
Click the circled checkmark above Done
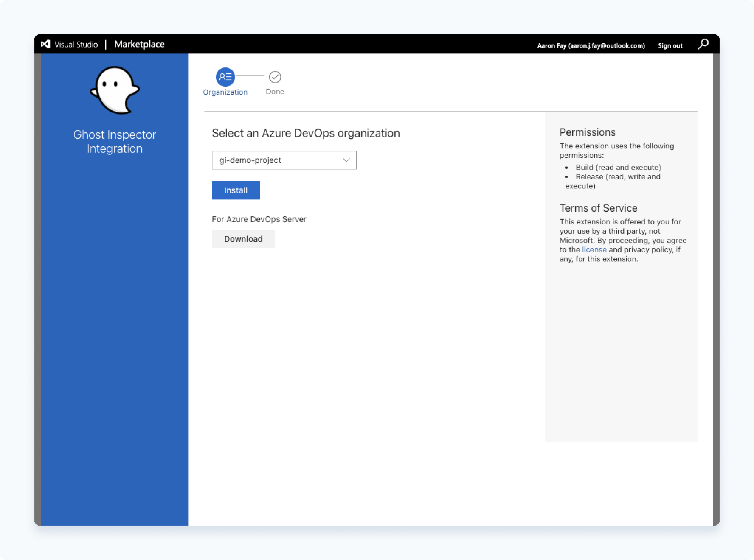click(x=275, y=77)
